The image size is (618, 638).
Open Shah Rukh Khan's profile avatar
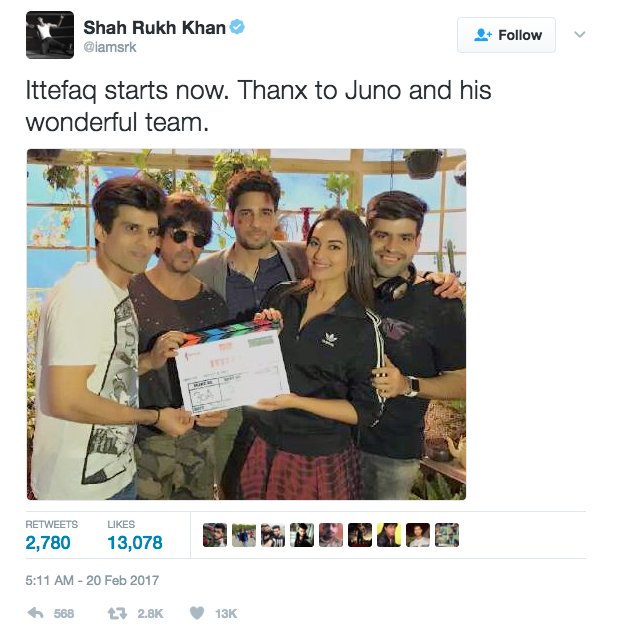coord(50,35)
